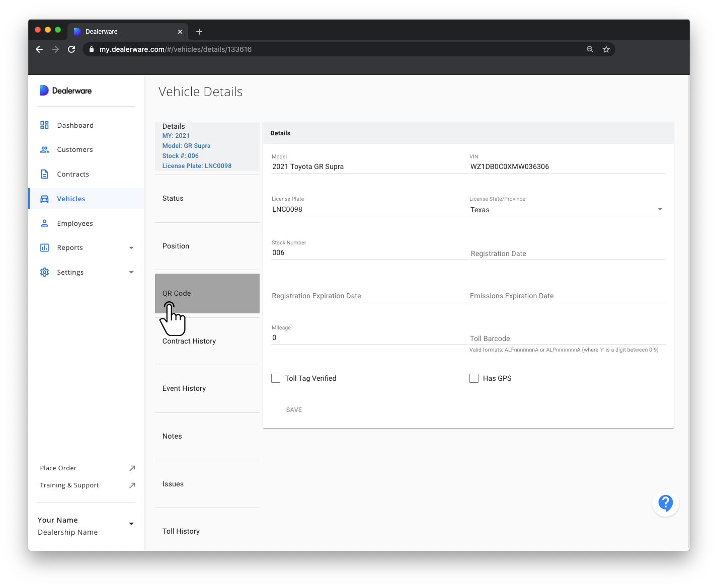Click the SAVE button
The height and width of the screenshot is (588, 718).
(x=294, y=410)
